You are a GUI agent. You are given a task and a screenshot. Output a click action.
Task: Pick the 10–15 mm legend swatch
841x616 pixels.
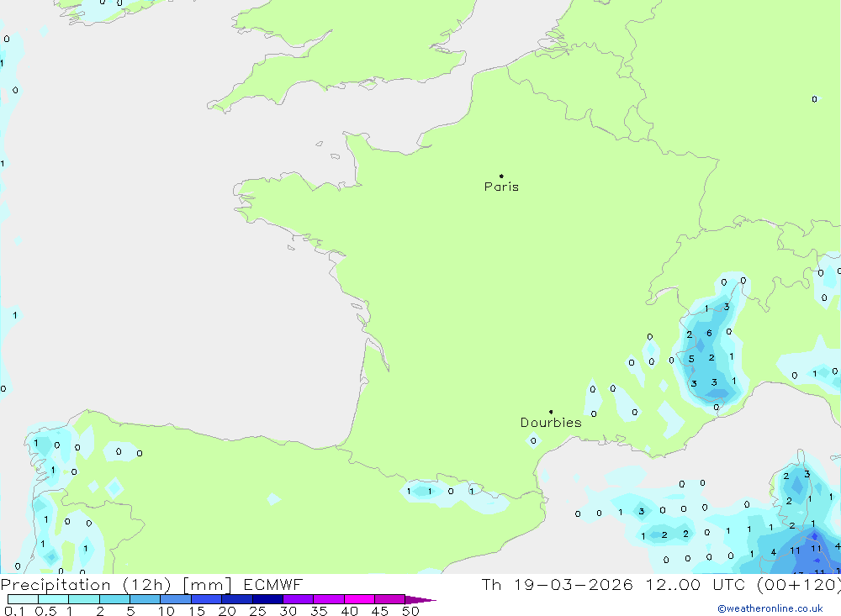click(x=176, y=599)
